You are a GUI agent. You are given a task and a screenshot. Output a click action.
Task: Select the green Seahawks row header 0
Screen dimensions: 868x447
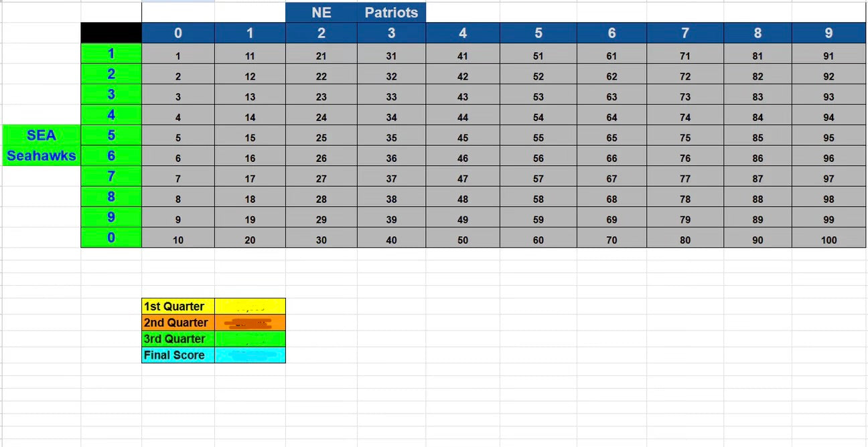click(111, 238)
